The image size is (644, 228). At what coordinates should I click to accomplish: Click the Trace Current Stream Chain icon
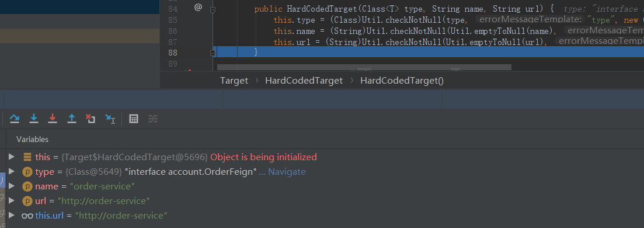(x=153, y=119)
